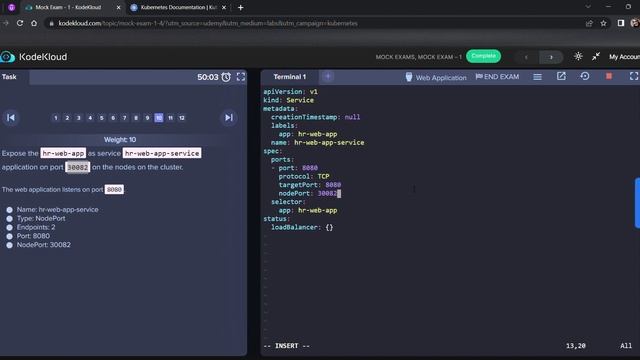This screenshot has width=640, height=360.
Task: Click the END EXAM button
Action: (497, 77)
